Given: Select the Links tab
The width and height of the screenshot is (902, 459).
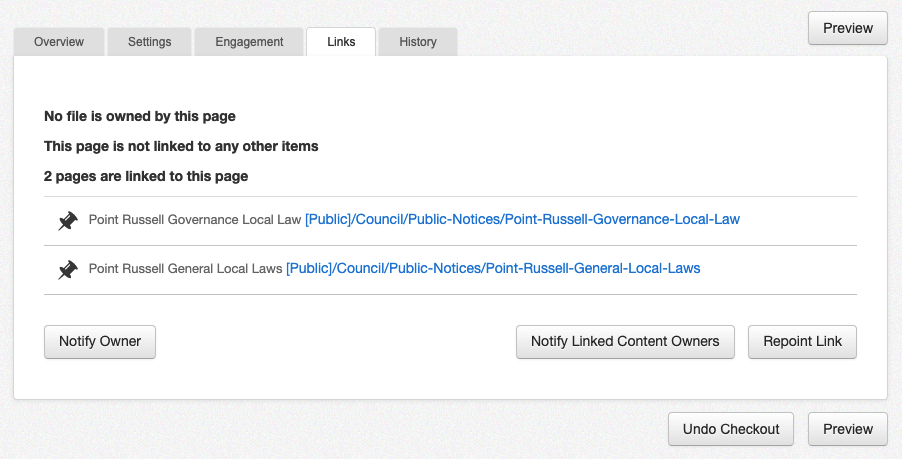Looking at the screenshot, I should pos(341,42).
